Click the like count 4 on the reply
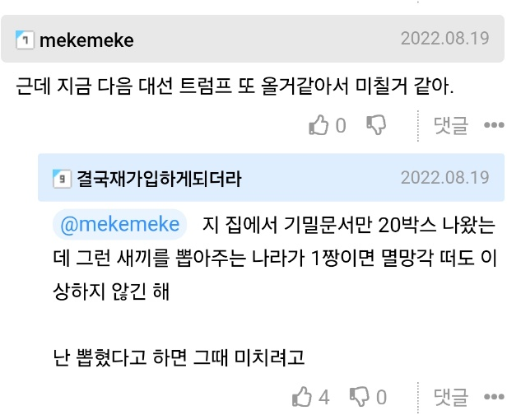Image resolution: width=507 pixels, height=420 pixels. tap(324, 397)
